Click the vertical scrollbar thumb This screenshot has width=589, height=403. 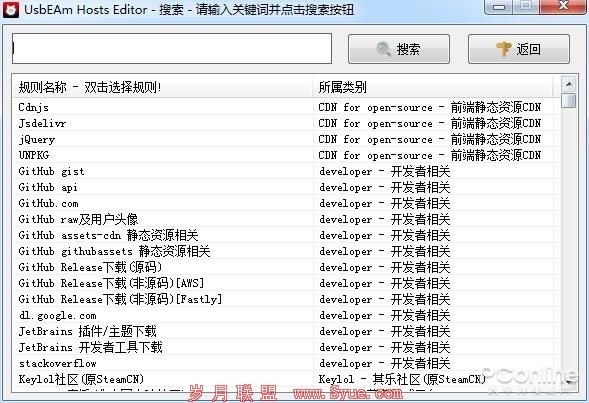[x=569, y=101]
